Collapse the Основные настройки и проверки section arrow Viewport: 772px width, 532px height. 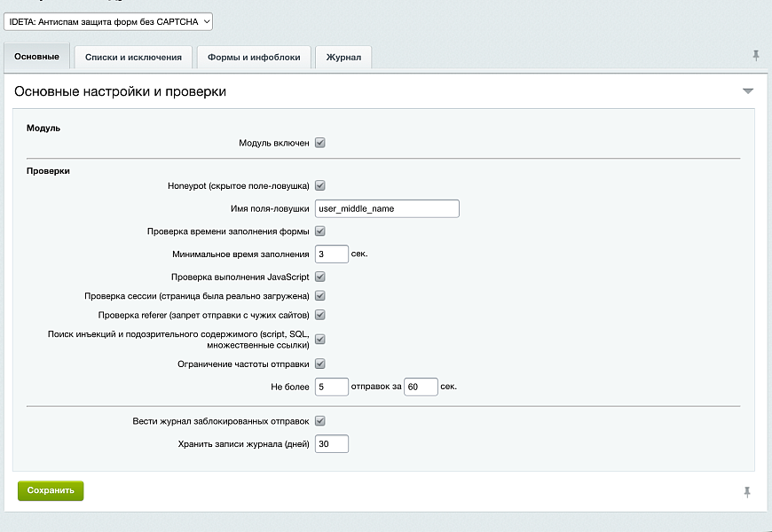[748, 91]
